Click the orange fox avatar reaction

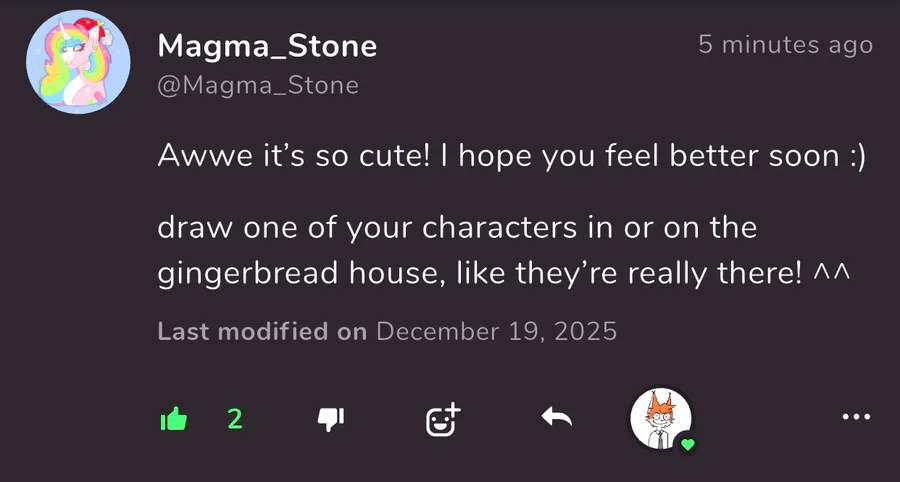tap(660, 417)
